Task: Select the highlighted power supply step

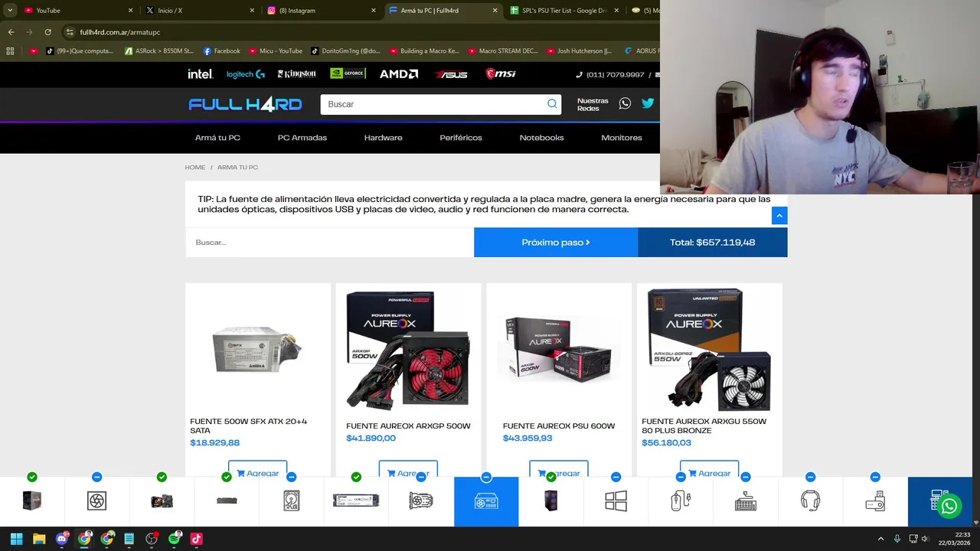Action: click(486, 501)
